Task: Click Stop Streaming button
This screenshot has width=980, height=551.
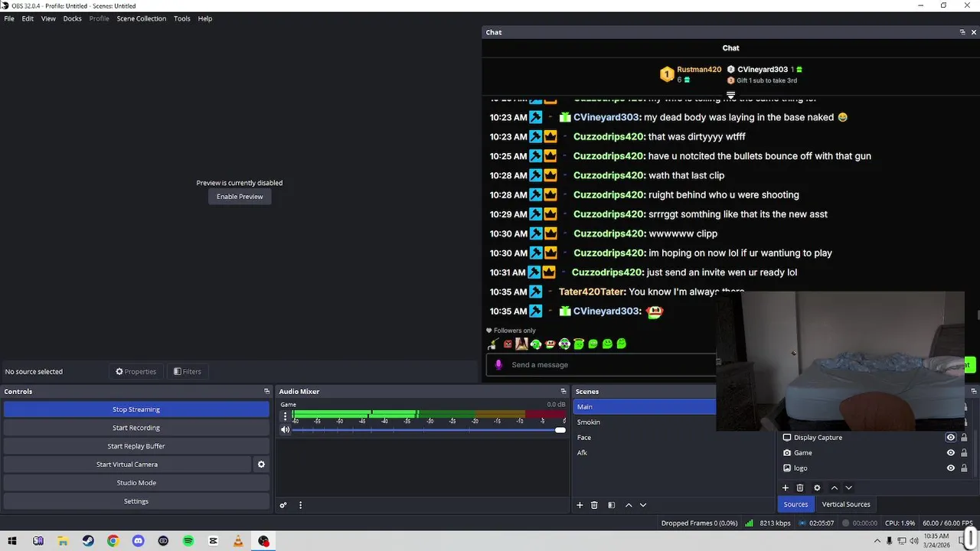Action: [136, 409]
